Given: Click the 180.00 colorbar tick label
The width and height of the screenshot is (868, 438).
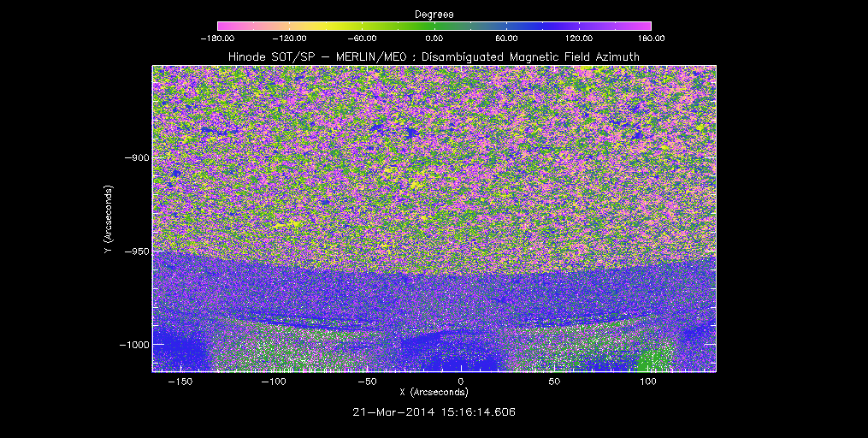Looking at the screenshot, I should pos(651,38).
